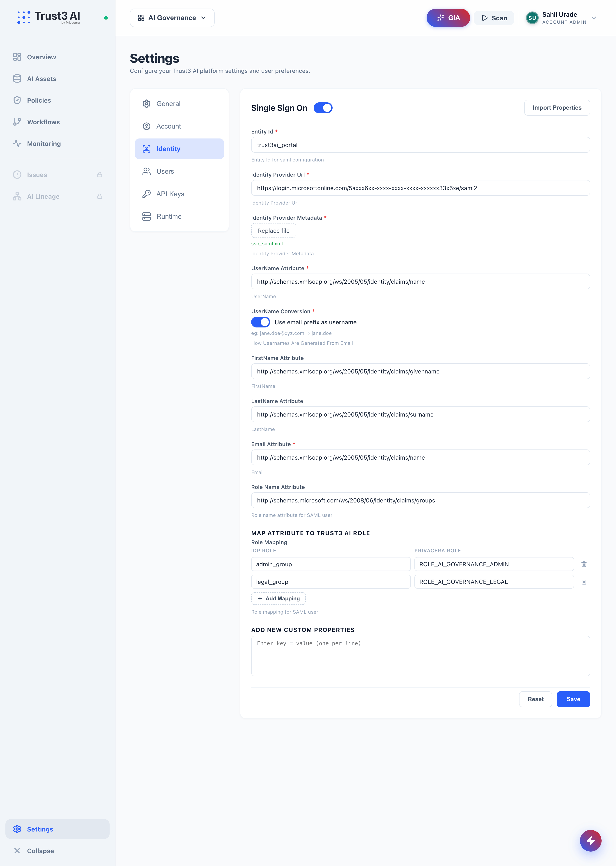
Task: Go to AI Assets in the sidebar
Action: click(x=57, y=78)
